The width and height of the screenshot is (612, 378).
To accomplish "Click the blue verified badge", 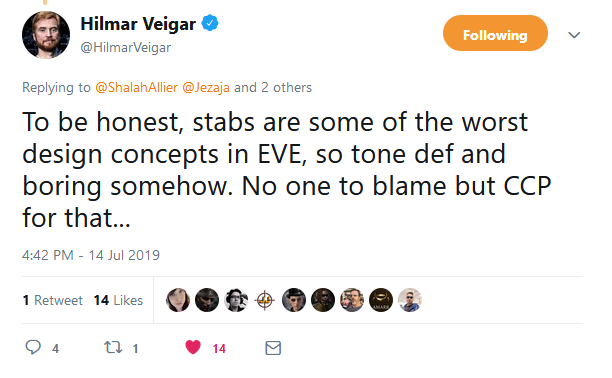I will 210,23.
